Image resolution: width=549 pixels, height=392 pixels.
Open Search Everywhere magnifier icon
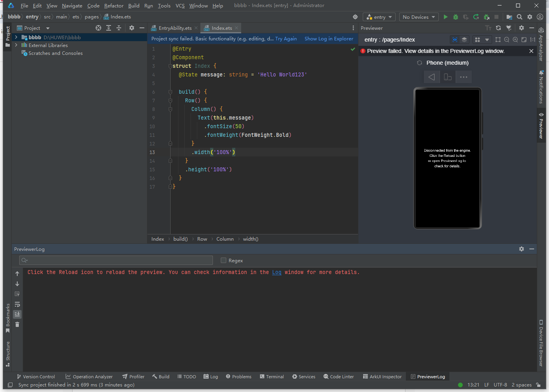520,17
